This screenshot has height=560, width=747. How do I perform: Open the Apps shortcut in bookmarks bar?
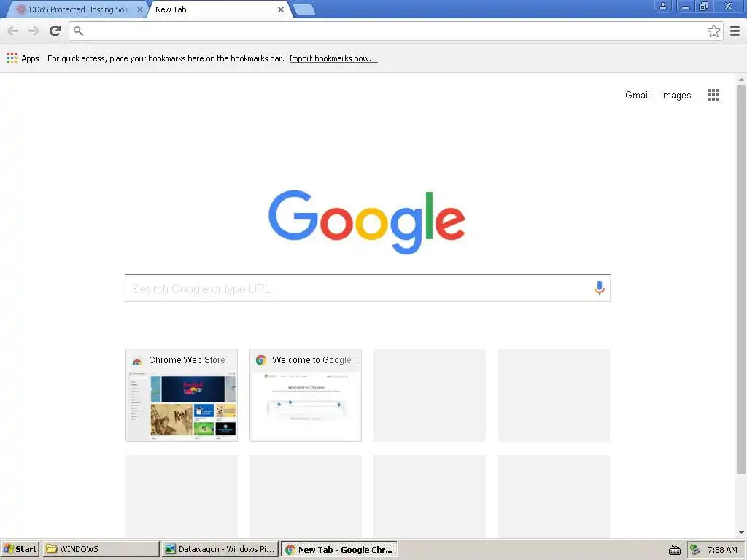23,58
